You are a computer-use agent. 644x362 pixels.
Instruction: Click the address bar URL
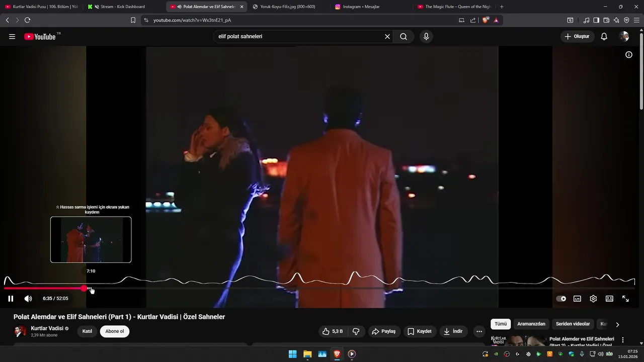[x=192, y=20]
